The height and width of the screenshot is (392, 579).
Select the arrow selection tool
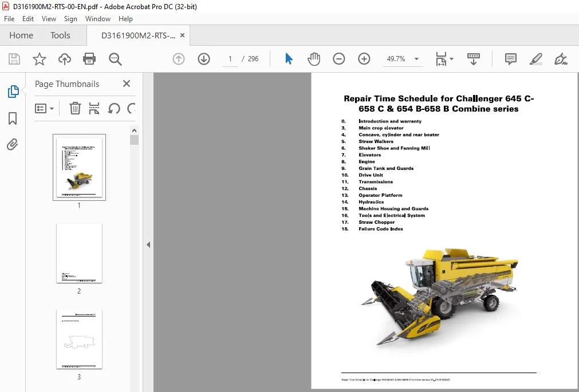point(289,59)
